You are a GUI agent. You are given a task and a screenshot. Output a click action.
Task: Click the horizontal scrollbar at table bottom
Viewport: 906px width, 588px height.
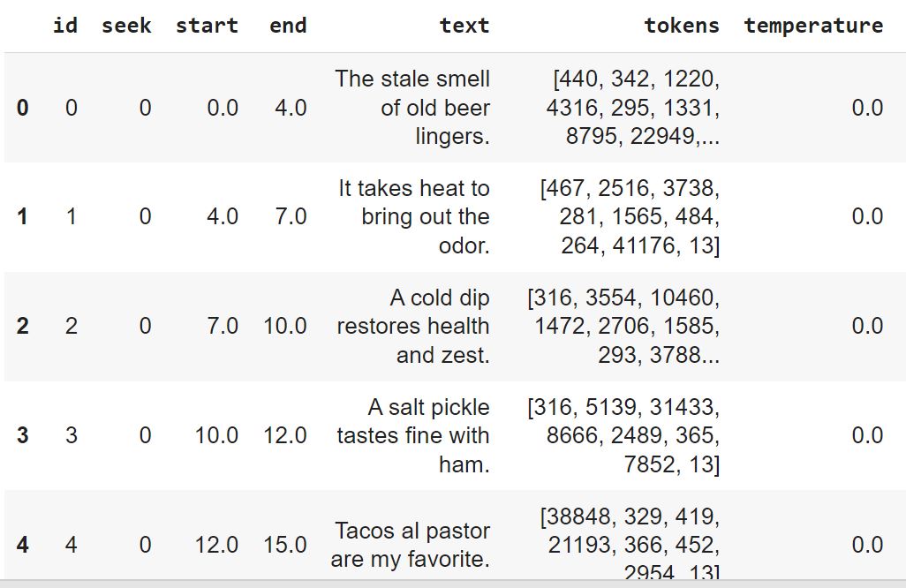pyautogui.click(x=453, y=584)
